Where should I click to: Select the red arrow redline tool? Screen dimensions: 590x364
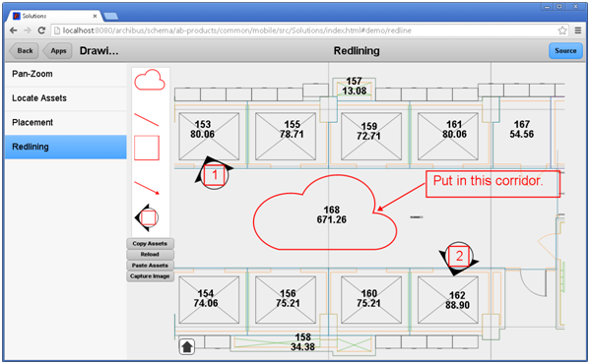(x=147, y=188)
